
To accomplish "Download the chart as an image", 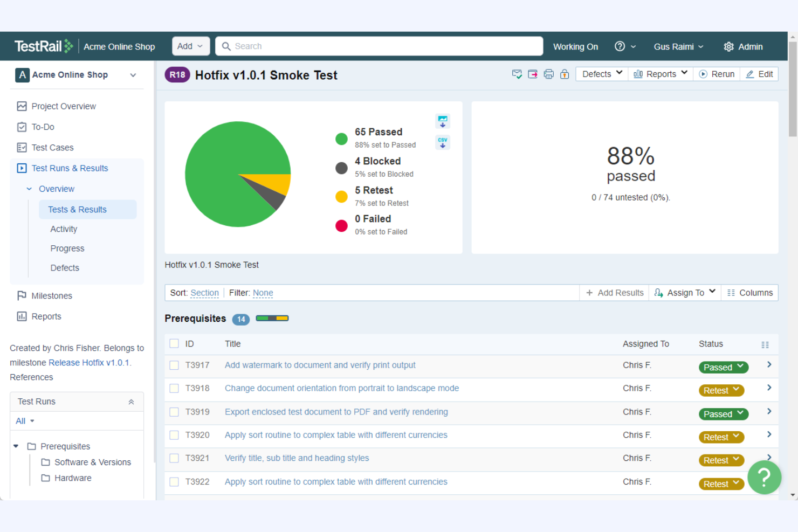I will point(442,121).
